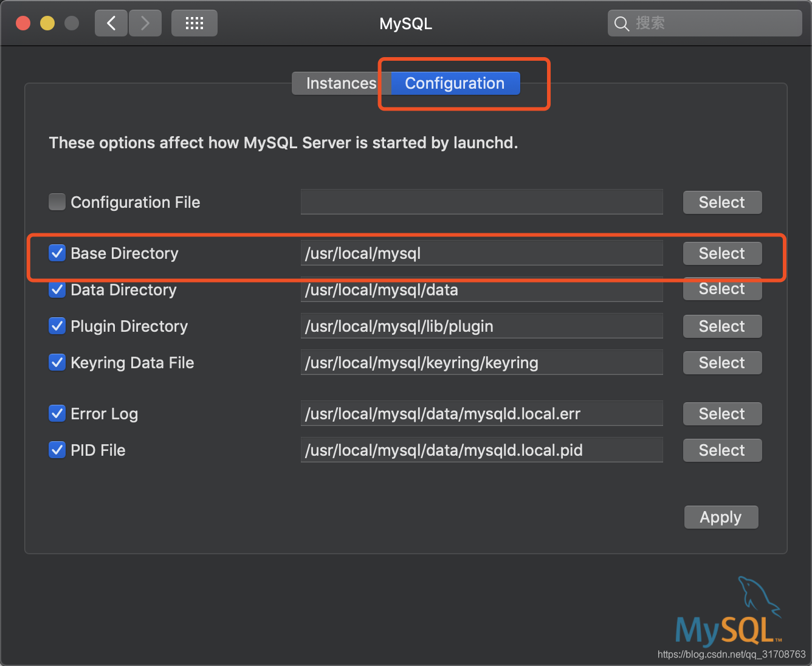Image resolution: width=812 pixels, height=666 pixels.
Task: Go back with the left chevron button
Action: (111, 24)
